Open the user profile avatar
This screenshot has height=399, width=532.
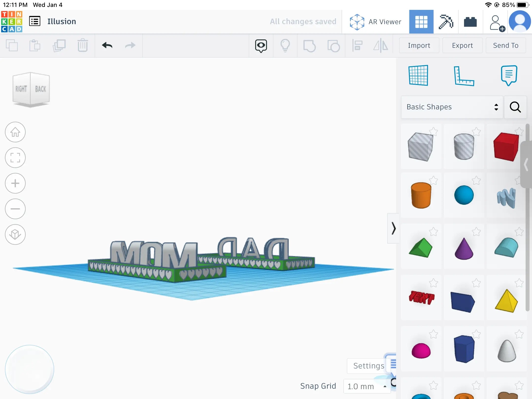pyautogui.click(x=520, y=22)
